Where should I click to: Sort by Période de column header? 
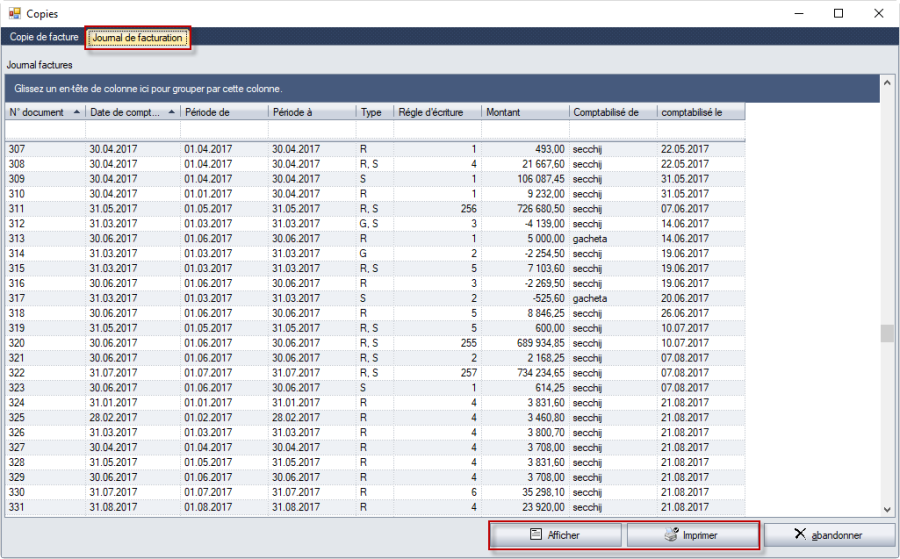[224, 112]
